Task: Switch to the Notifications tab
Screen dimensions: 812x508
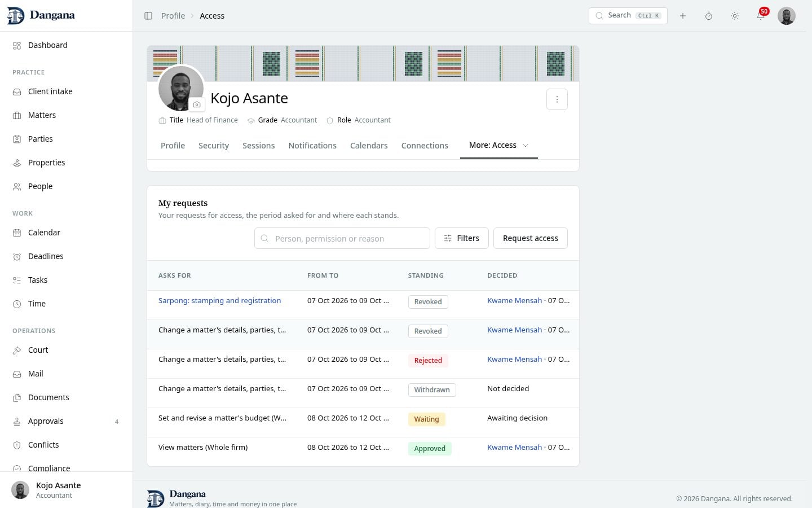Action: click(x=312, y=146)
